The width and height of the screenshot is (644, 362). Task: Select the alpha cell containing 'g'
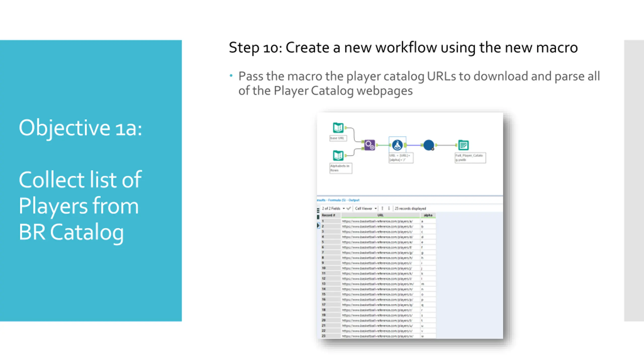pyautogui.click(x=428, y=253)
